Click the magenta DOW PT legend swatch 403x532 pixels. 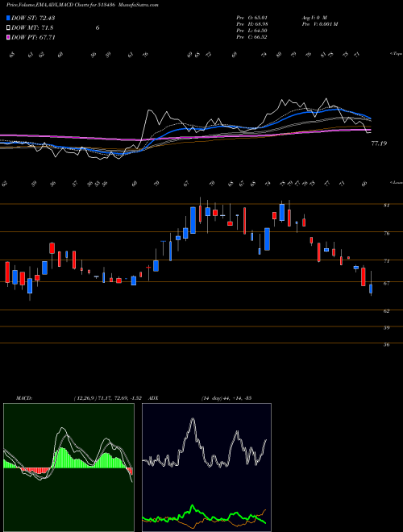[x=8, y=37]
